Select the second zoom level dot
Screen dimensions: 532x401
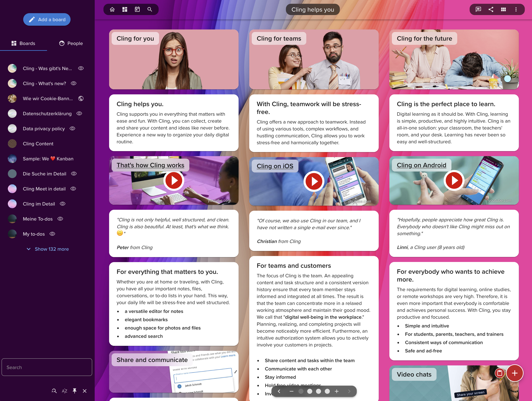tap(310, 391)
